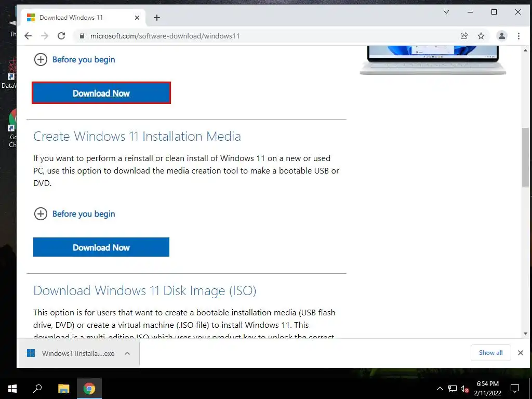Go back to the previous page
Screen dimensions: 532x399
28,36
